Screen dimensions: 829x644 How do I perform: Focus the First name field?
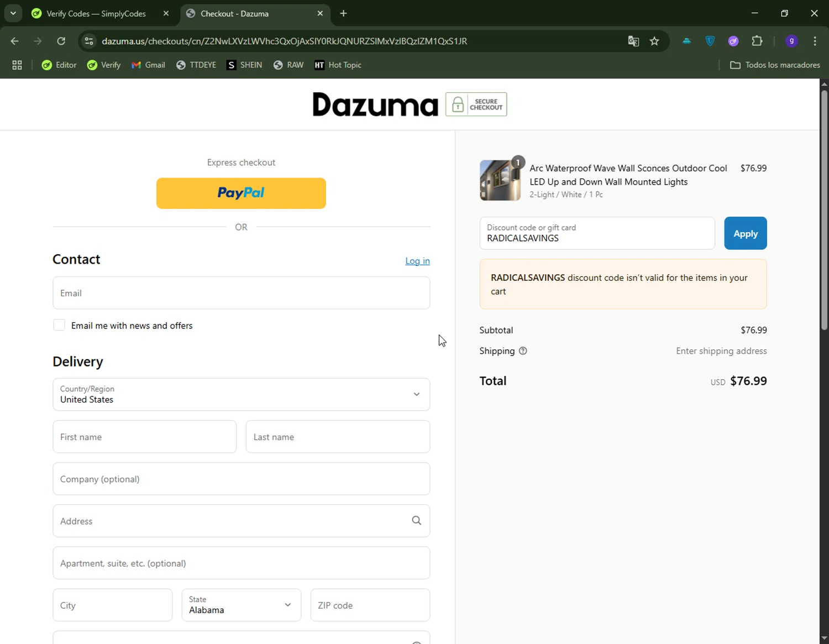tap(145, 437)
